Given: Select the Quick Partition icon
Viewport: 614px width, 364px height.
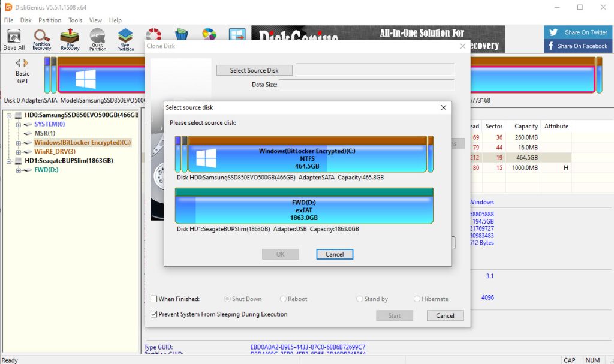Looking at the screenshot, I should (x=98, y=40).
